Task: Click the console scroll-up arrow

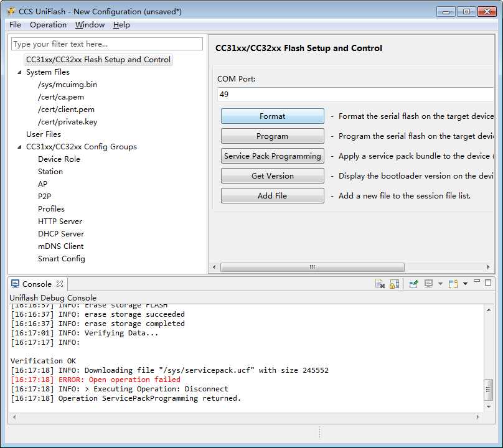Action: pos(489,310)
